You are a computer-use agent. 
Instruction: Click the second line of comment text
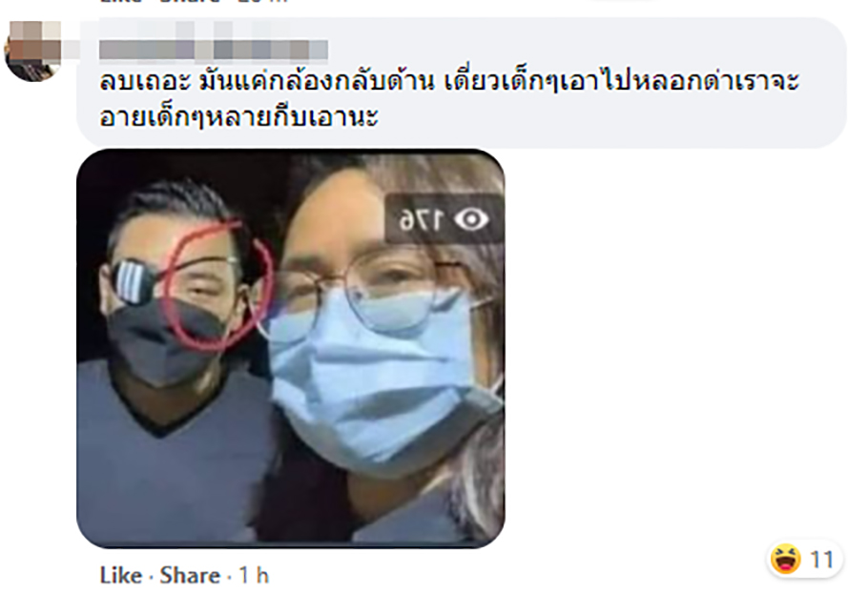[238, 118]
